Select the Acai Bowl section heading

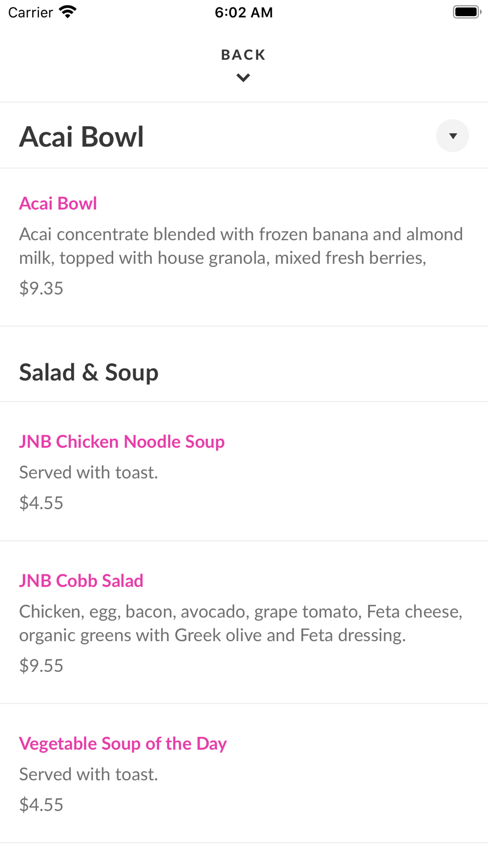click(x=81, y=136)
